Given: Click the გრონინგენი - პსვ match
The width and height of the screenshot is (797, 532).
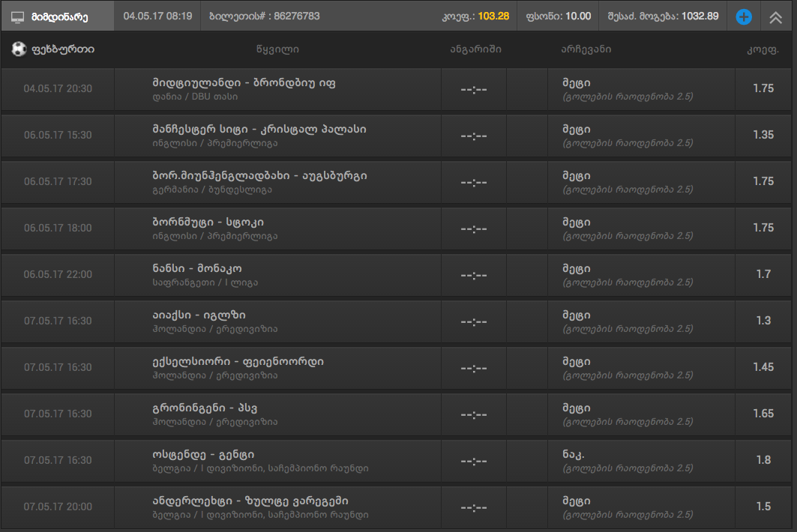Looking at the screenshot, I should coord(205,408).
